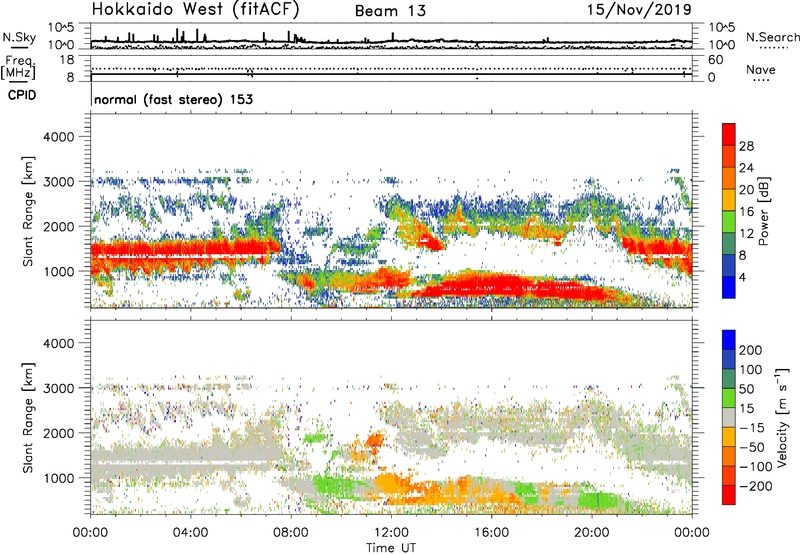Click '2000' tick on the velocity panel
The height and width of the screenshot is (554, 800).
coord(58,433)
